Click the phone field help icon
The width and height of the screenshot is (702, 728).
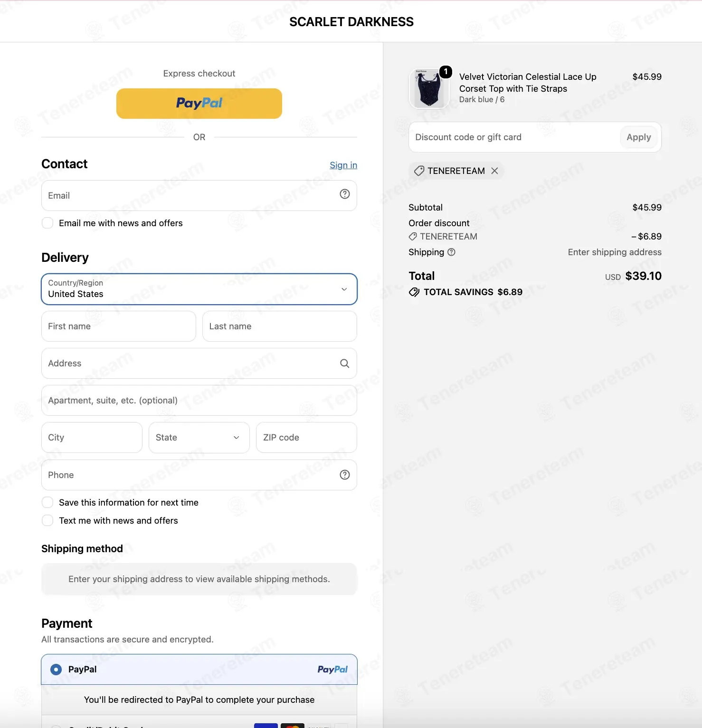click(x=345, y=475)
